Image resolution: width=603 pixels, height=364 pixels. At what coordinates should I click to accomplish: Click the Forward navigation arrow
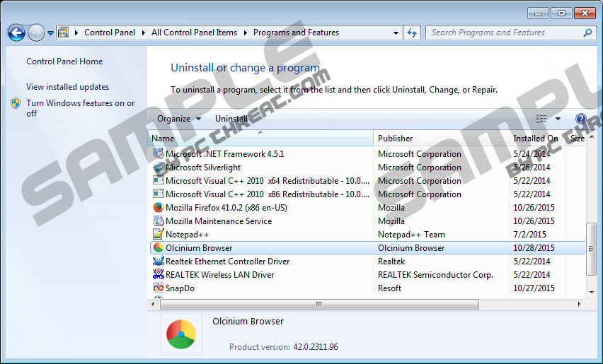pyautogui.click(x=36, y=33)
